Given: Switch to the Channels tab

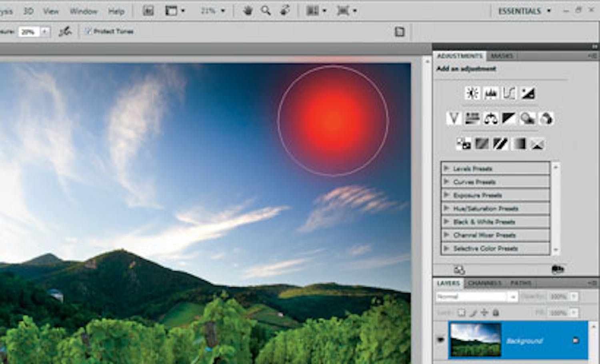Looking at the screenshot, I should [x=484, y=283].
